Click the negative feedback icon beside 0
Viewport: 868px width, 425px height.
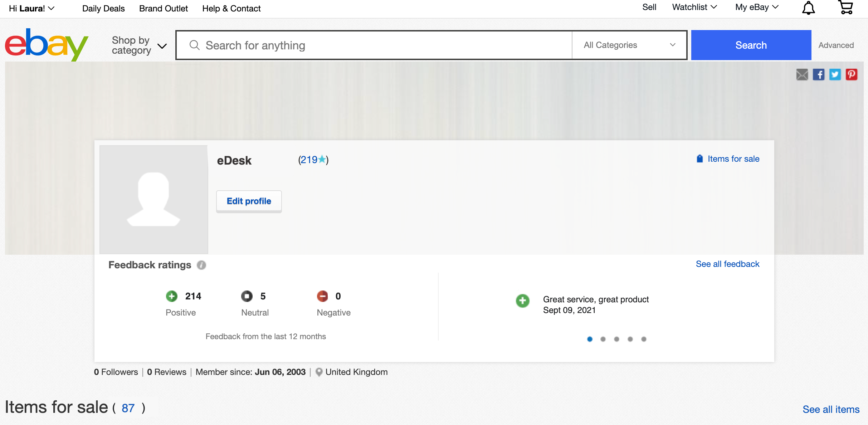pyautogui.click(x=322, y=296)
